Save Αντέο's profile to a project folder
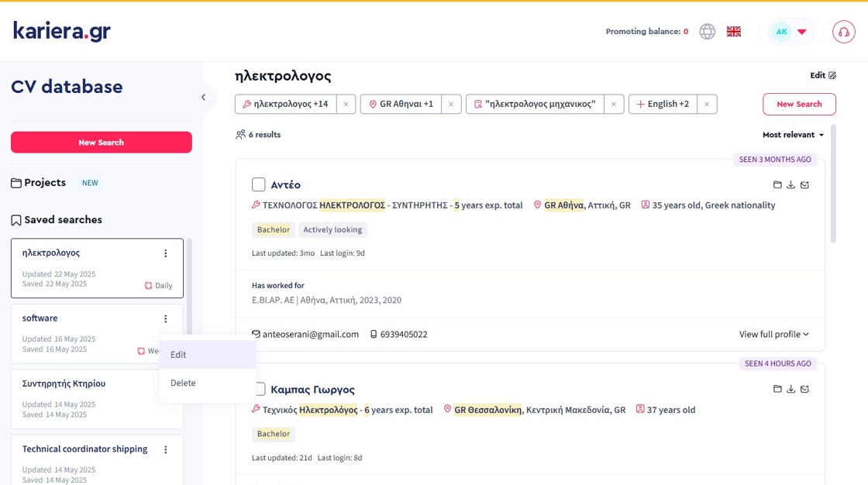The height and width of the screenshot is (485, 868). [777, 184]
